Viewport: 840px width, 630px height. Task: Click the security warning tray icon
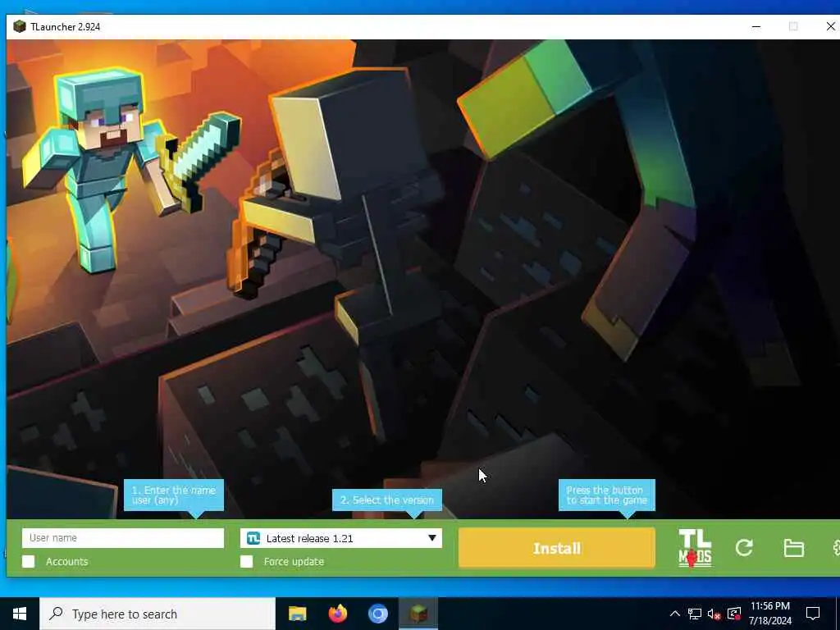point(733,614)
